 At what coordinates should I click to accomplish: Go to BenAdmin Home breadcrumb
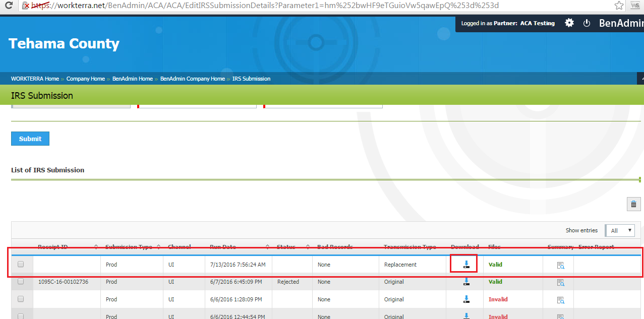tap(132, 79)
